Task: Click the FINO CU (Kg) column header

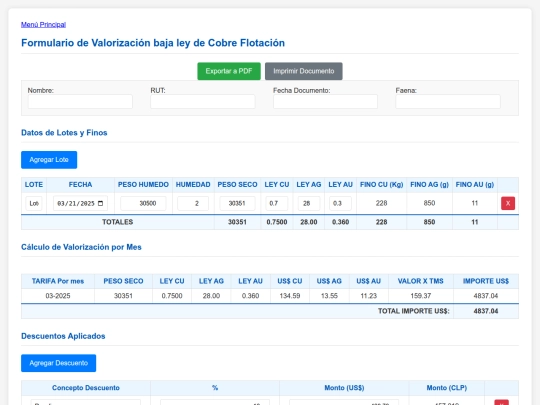Action: [382, 185]
